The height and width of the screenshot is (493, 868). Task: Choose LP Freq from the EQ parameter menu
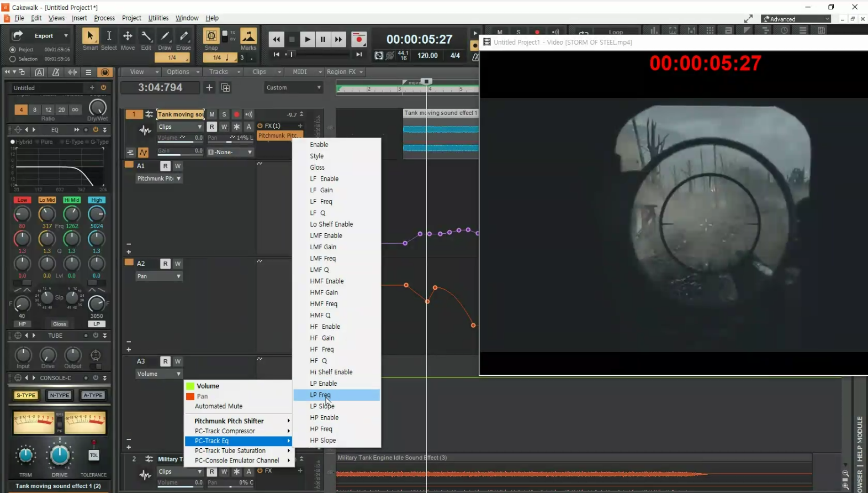click(x=337, y=395)
